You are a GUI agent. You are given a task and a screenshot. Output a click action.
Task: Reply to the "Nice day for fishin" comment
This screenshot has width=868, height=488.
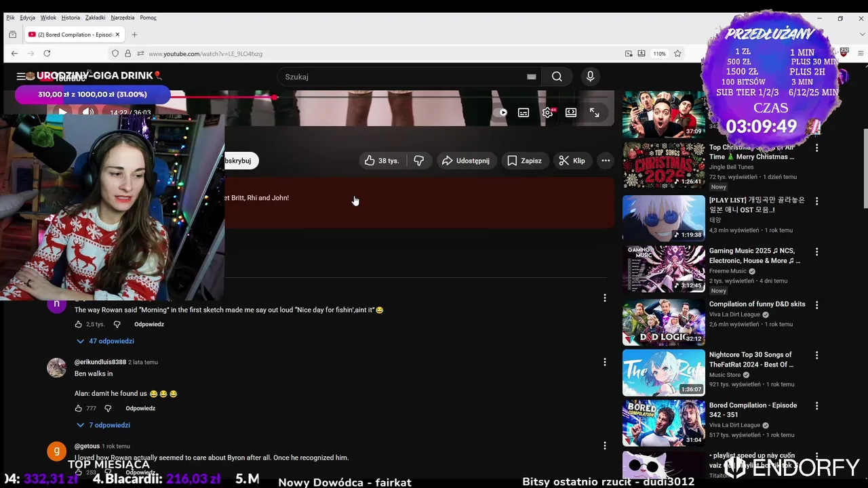(149, 324)
